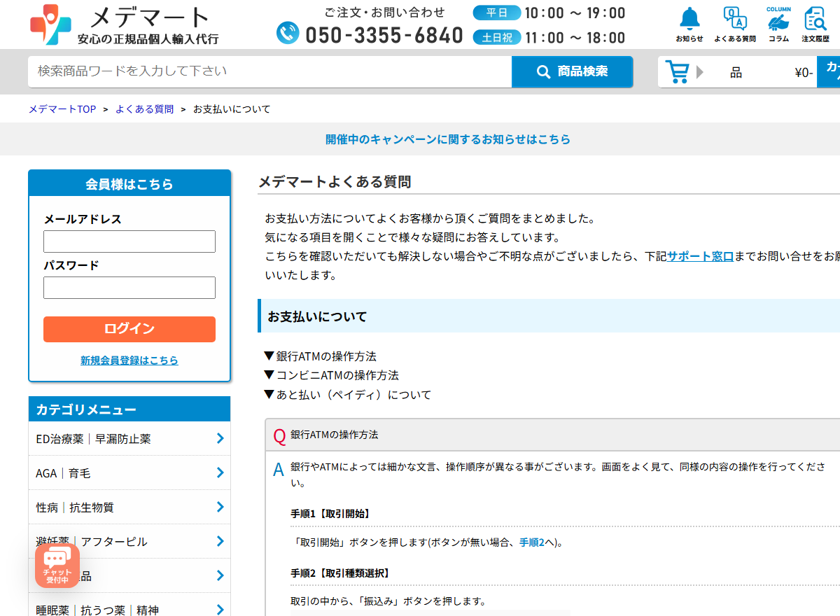This screenshot has height=616, width=840.
Task: Click the chevron on ED治療薬 row
Action: pos(220,438)
